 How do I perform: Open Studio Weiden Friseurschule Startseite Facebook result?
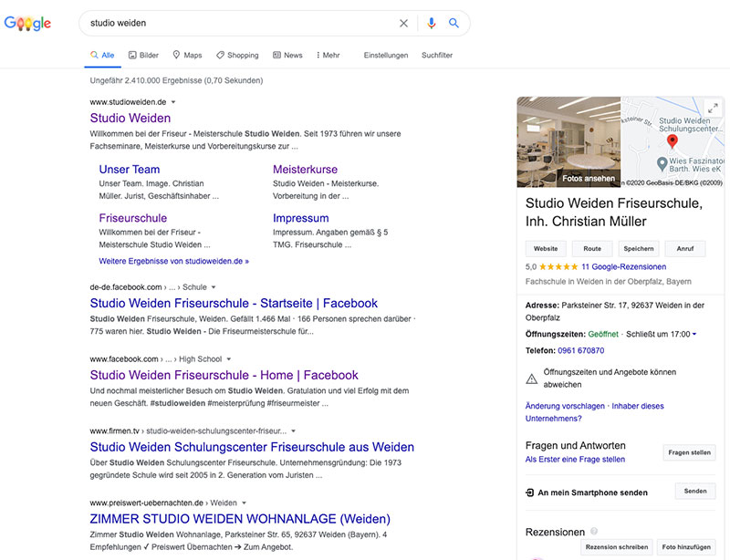(x=234, y=303)
